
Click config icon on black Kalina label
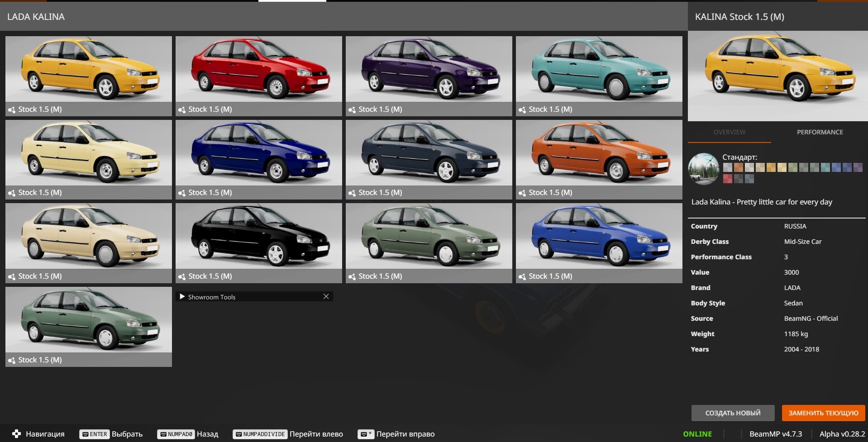182,277
